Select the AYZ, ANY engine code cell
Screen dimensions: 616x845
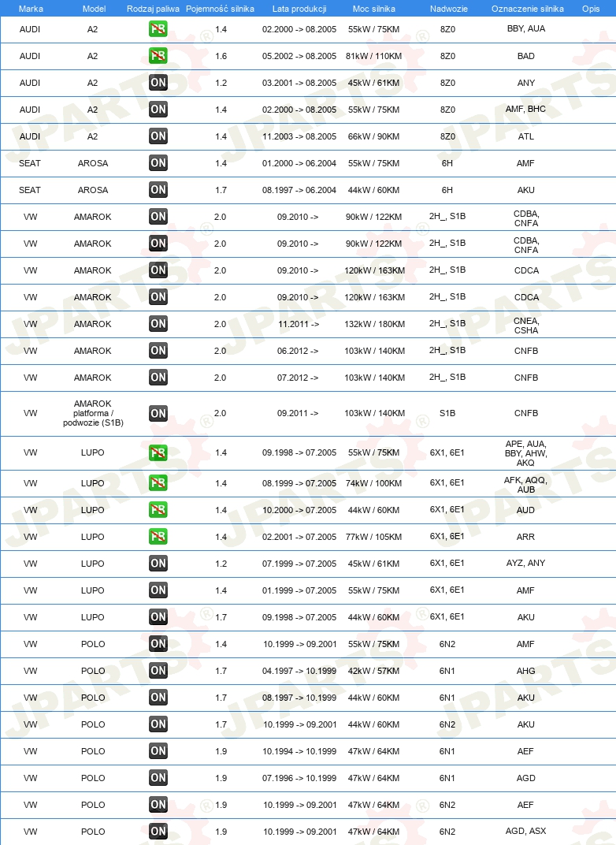coord(525,563)
